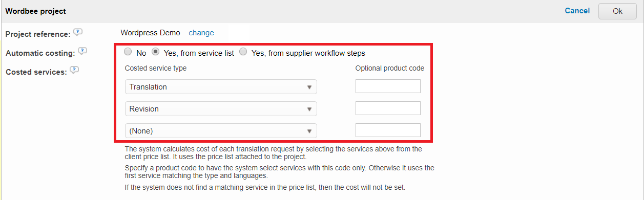Click the Cancel link
The width and height of the screenshot is (644, 200).
pos(577,10)
